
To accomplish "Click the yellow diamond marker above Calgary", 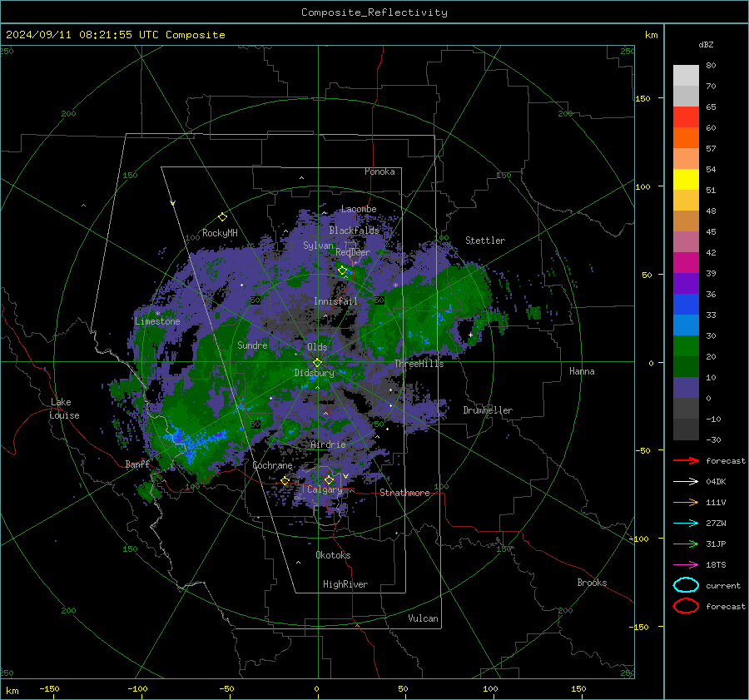I will coord(329,479).
